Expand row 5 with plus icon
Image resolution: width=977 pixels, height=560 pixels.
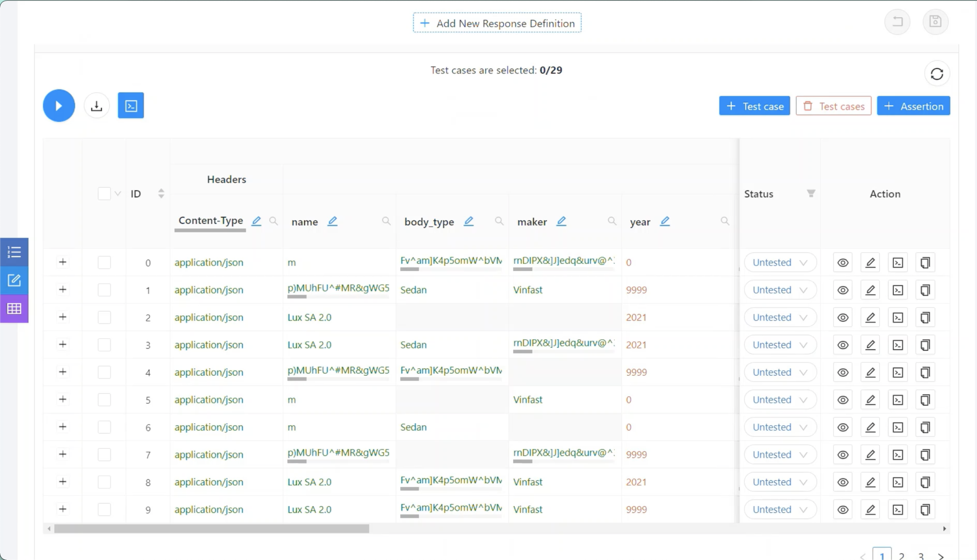point(63,399)
